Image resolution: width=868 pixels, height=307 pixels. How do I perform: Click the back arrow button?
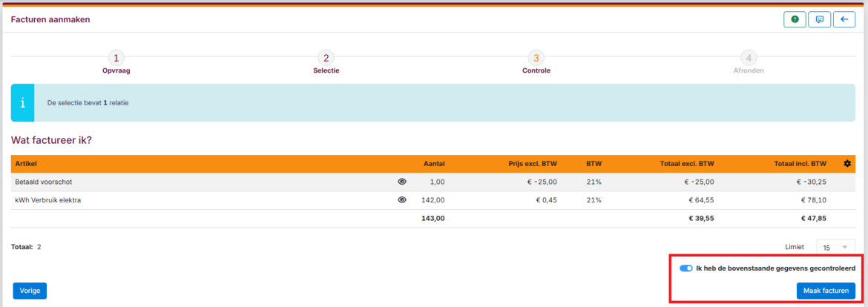coord(844,19)
